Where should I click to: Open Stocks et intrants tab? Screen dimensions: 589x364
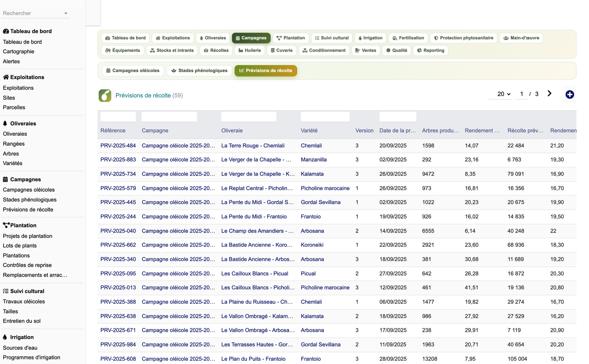[x=172, y=50]
